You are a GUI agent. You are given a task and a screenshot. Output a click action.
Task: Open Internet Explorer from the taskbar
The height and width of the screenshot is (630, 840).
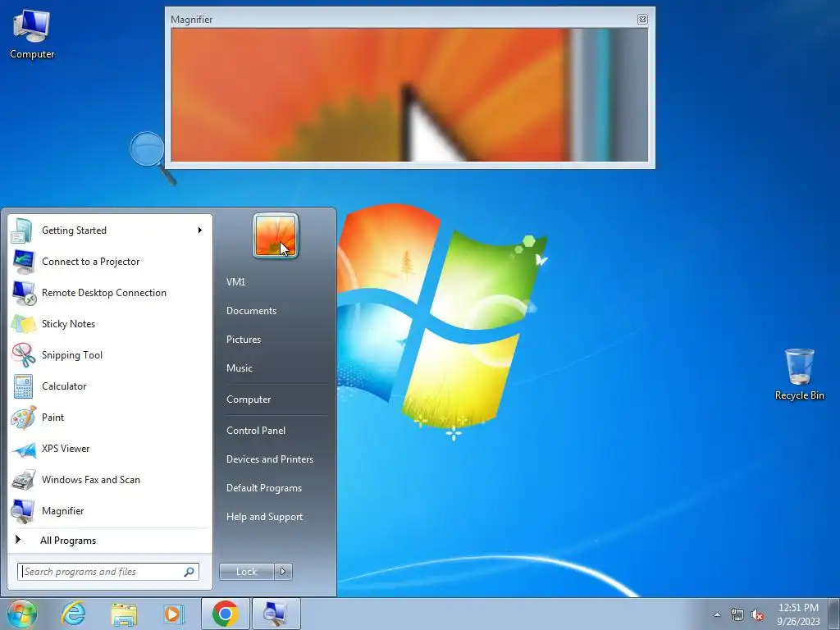pos(73,614)
